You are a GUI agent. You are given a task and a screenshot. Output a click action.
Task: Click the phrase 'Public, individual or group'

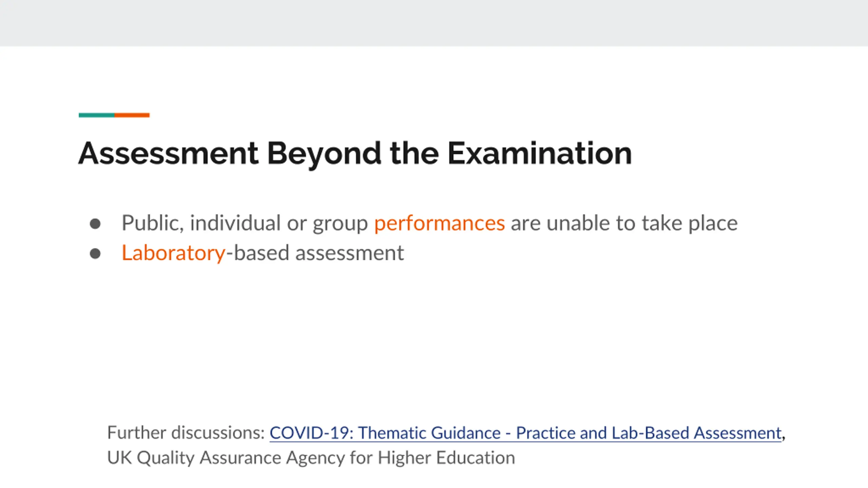245,223
